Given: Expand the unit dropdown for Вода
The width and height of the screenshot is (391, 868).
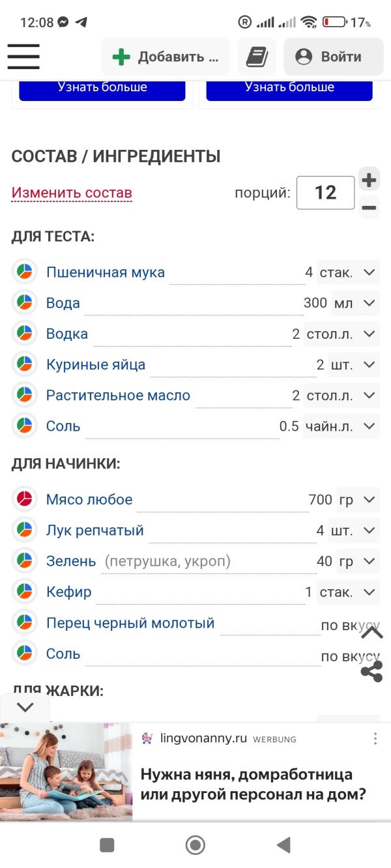Looking at the screenshot, I should pyautogui.click(x=369, y=303).
